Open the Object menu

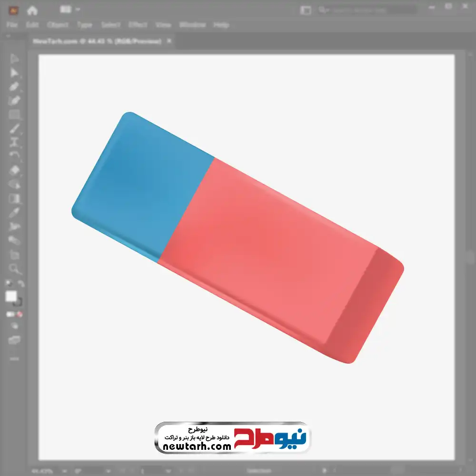click(57, 25)
